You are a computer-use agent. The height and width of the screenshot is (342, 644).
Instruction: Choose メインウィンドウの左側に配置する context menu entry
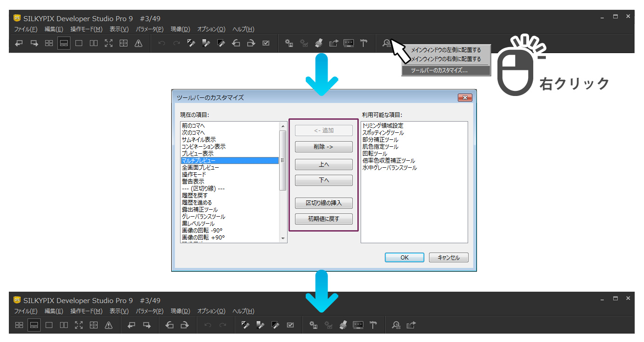click(x=446, y=50)
